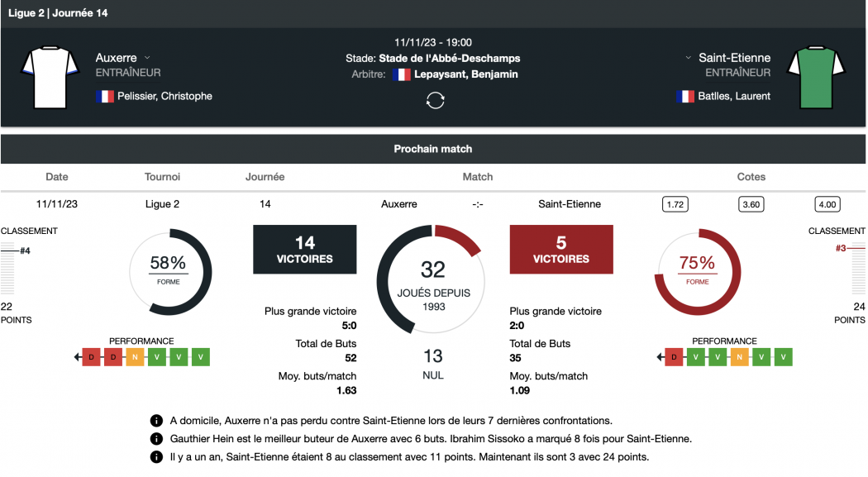Click French flag beside Lepaysant, Benjamin
This screenshot has width=868, height=477.
click(401, 74)
